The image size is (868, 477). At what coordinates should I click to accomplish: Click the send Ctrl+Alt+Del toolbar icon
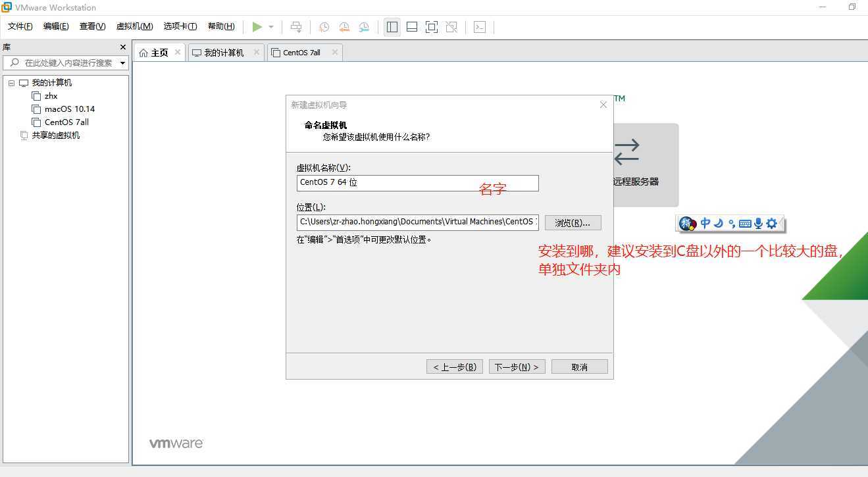pos(296,27)
